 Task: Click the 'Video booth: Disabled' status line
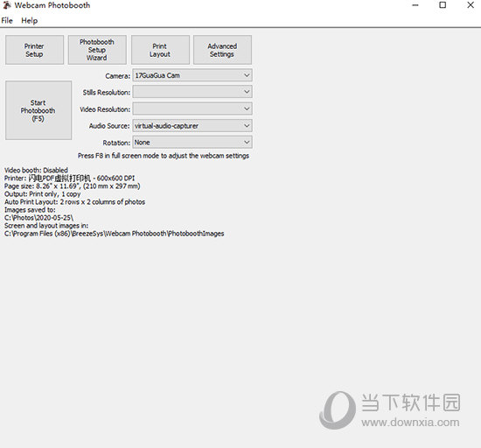(36, 170)
